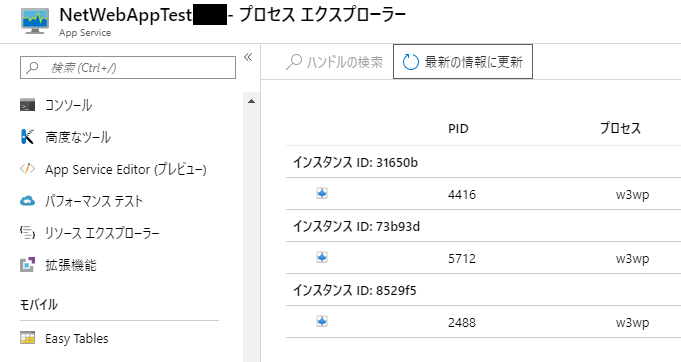Click PID value 4416
Image resolution: width=681 pixels, height=362 pixels.
click(462, 194)
